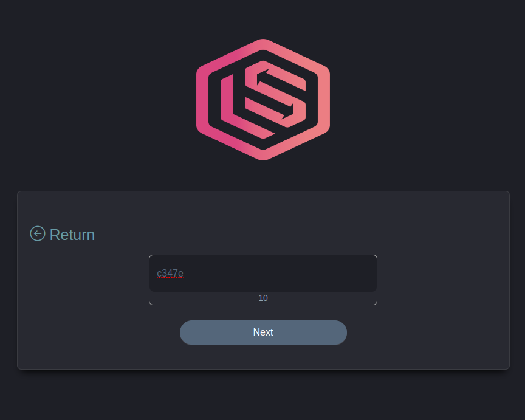Click the red-underlined c347e text
This screenshot has height=420, width=525.
click(170, 274)
